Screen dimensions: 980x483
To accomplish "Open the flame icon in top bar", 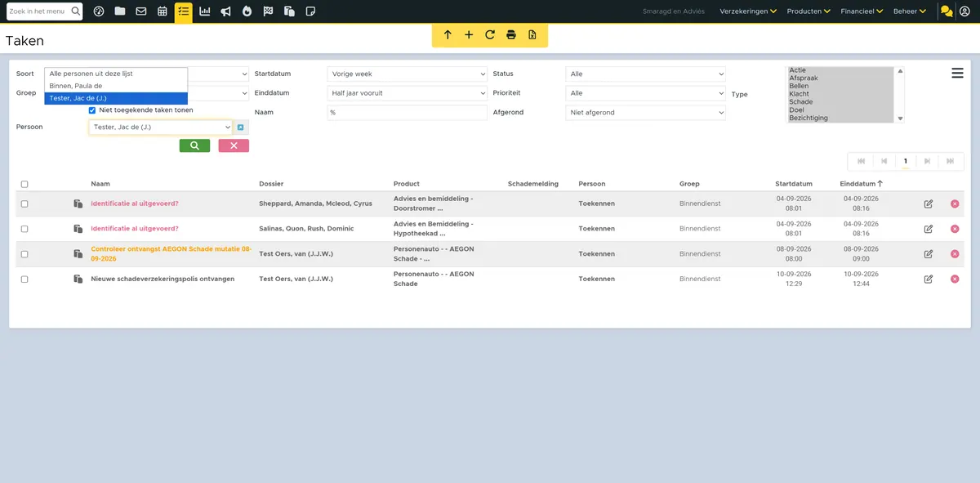I will point(247,11).
